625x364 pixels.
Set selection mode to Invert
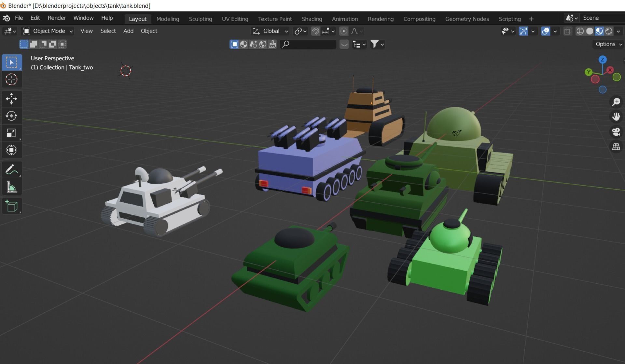[x=52, y=44]
